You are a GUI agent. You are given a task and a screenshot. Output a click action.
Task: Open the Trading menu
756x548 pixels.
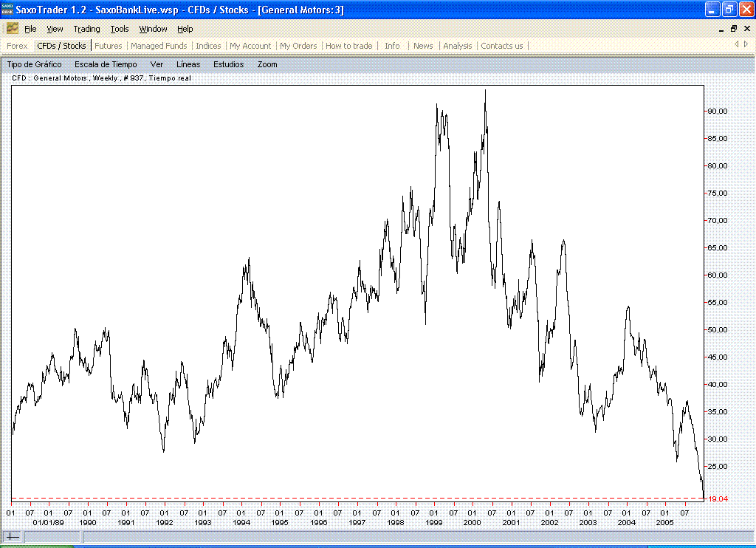(x=87, y=29)
